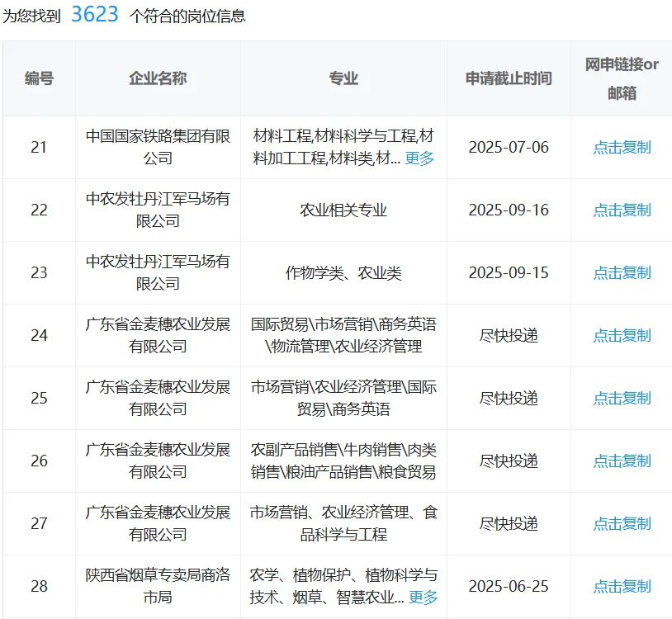The width and height of the screenshot is (672, 619).
Task: Select 中国国家铁路集团有限公司 company name
Action: point(158,148)
